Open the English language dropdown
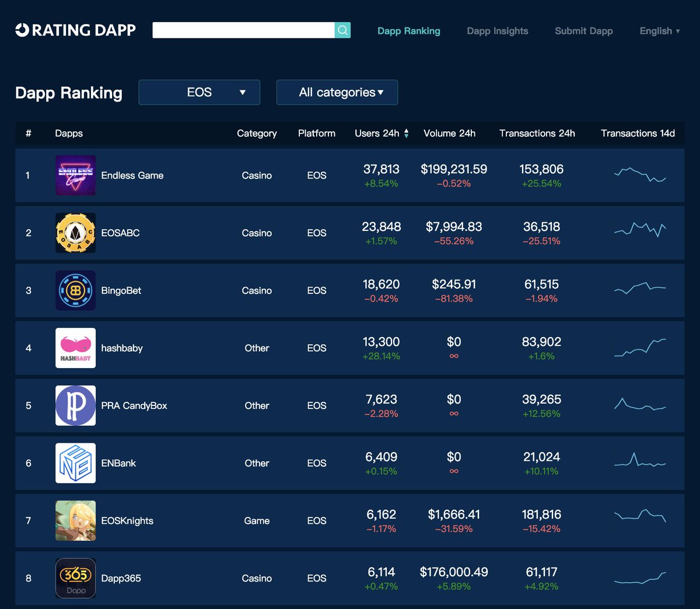 (x=660, y=31)
